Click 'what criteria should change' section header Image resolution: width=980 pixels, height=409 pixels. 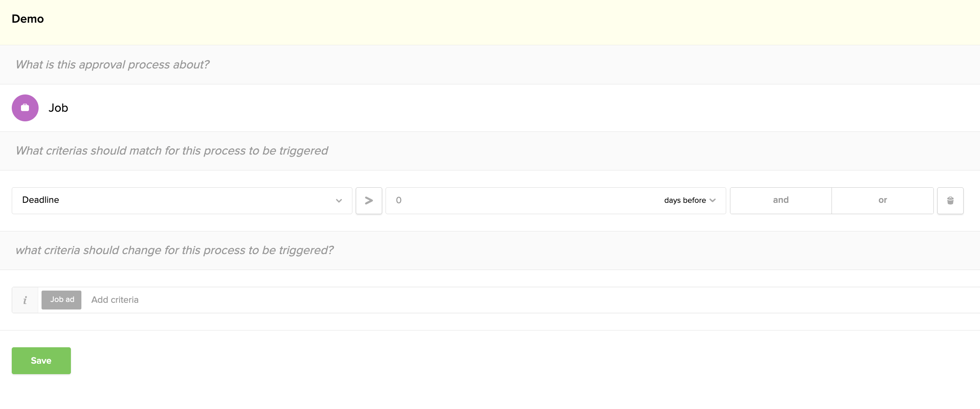pos(175,250)
